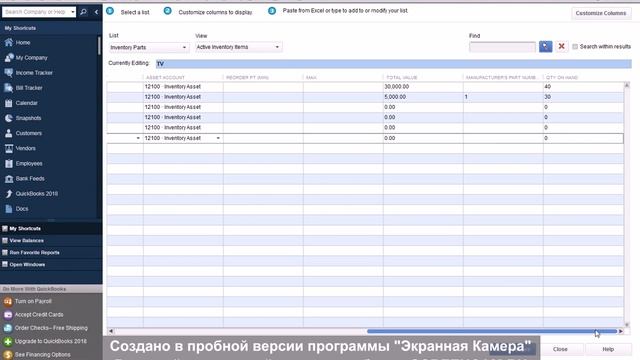Click the Asset Account column header
The image size is (640, 360).
coord(183,77)
